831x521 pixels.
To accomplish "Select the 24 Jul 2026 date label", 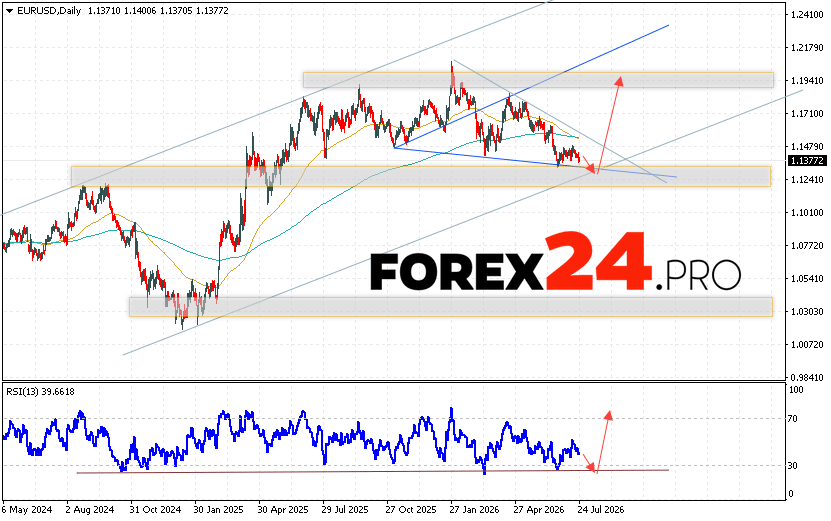I will click(x=601, y=510).
